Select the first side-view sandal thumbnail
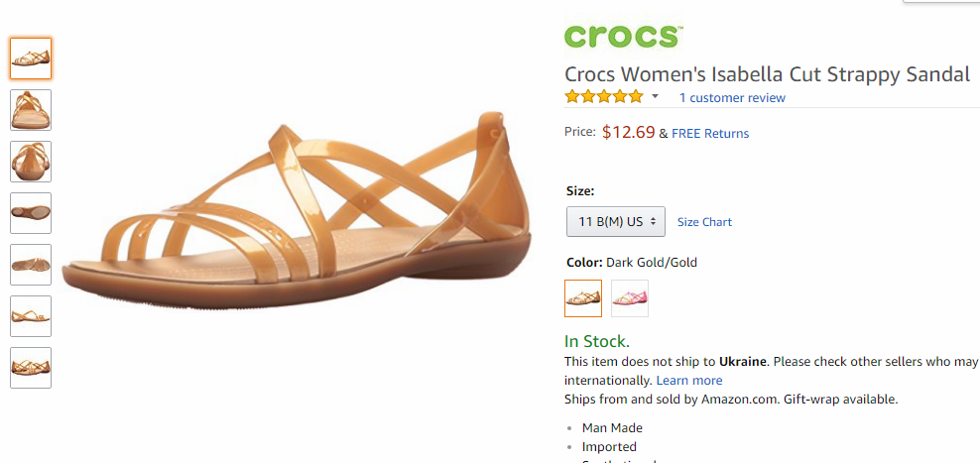 (x=31, y=58)
